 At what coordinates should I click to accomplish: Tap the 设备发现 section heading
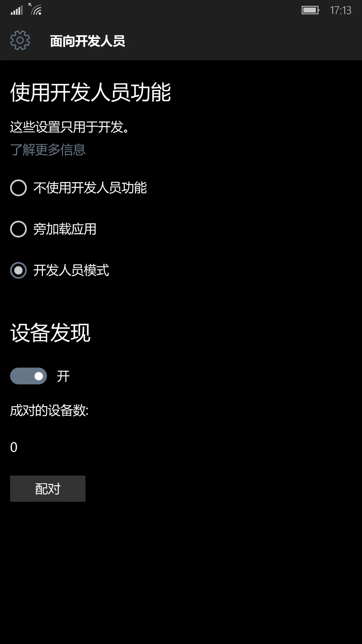click(x=50, y=333)
